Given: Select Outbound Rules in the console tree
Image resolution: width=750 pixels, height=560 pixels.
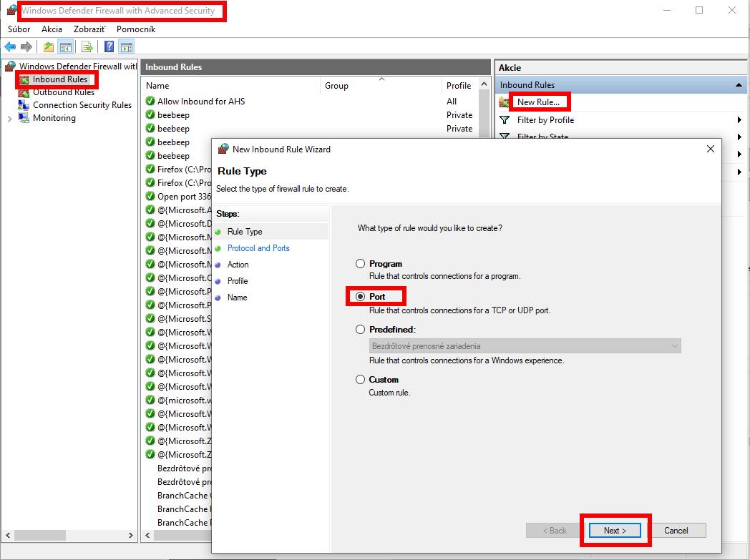Looking at the screenshot, I should pyautogui.click(x=62, y=92).
